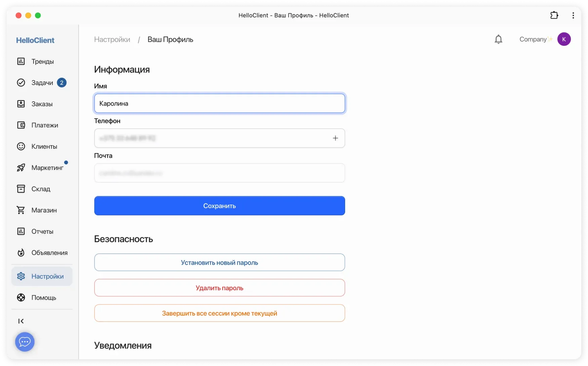
Task: Click the browser extensions puzzle icon
Action: (554, 15)
